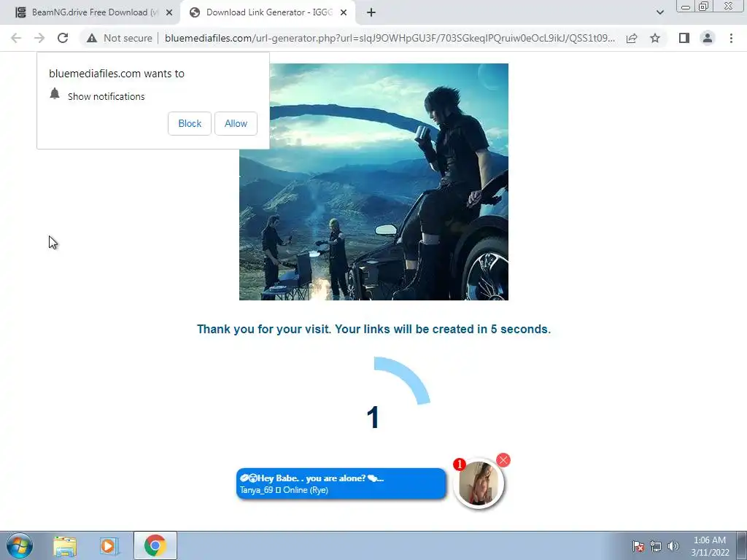Click the Not secure warning icon
This screenshot has height=560, width=747.
point(92,38)
